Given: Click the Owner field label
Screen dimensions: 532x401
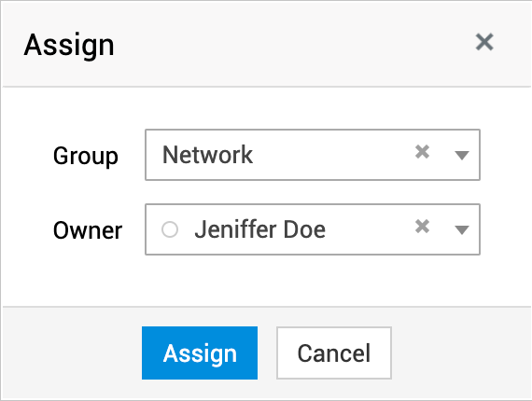Looking at the screenshot, I should [88, 230].
